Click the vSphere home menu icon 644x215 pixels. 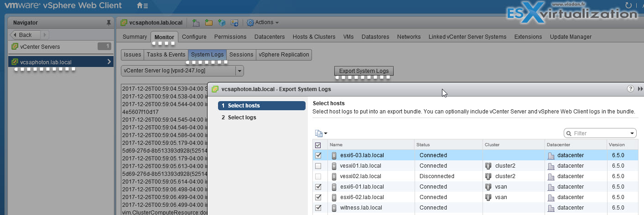142,6
